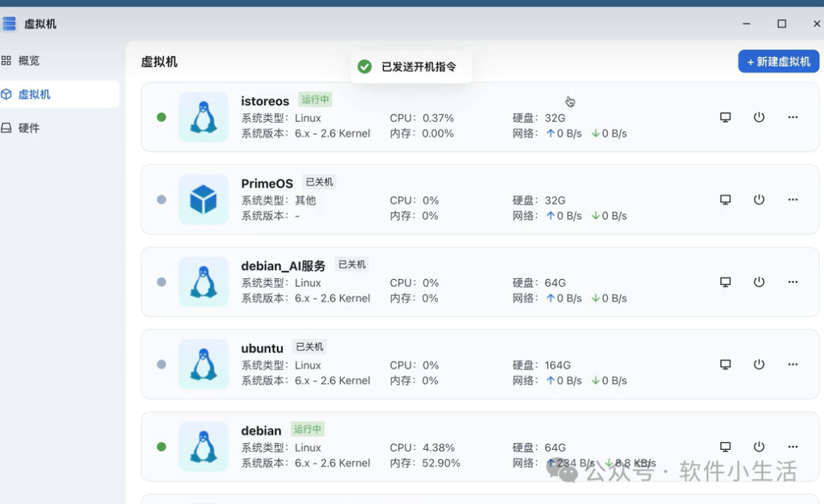This screenshot has height=504, width=824.
Task: Click the app logo icon in title bar
Action: click(x=9, y=24)
